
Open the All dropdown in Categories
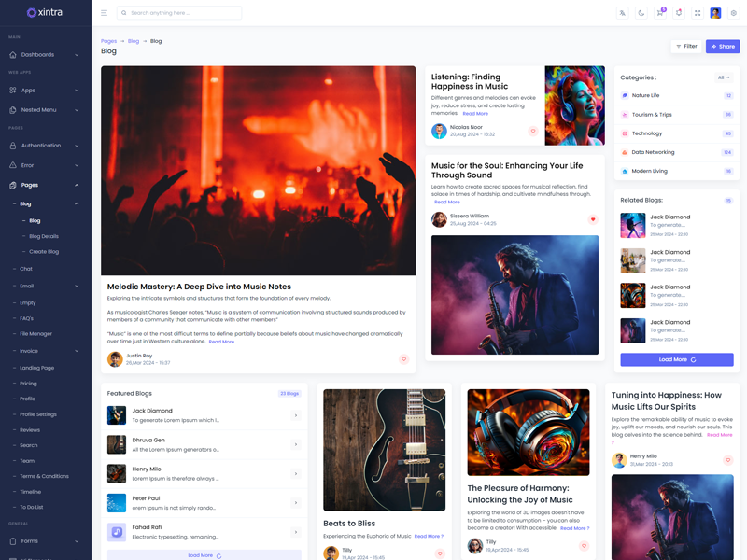[724, 77]
